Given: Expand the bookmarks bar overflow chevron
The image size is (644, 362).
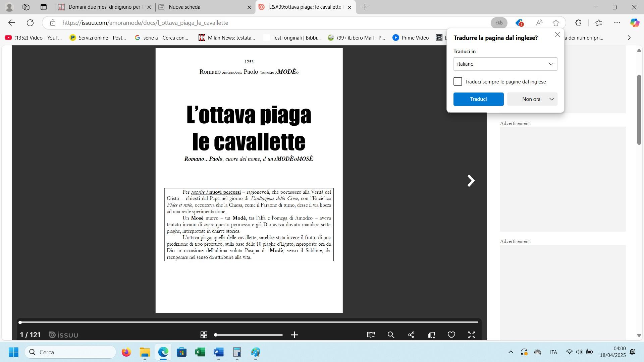Looking at the screenshot, I should click(x=629, y=38).
